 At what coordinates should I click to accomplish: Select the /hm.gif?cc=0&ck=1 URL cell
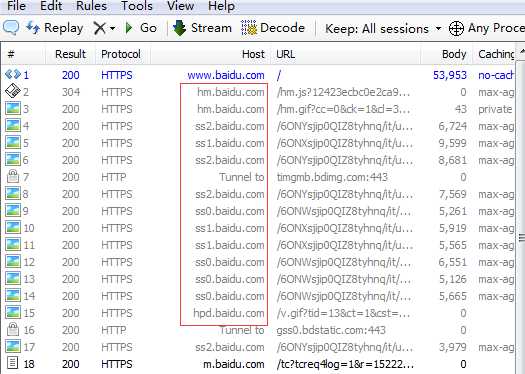344,109
